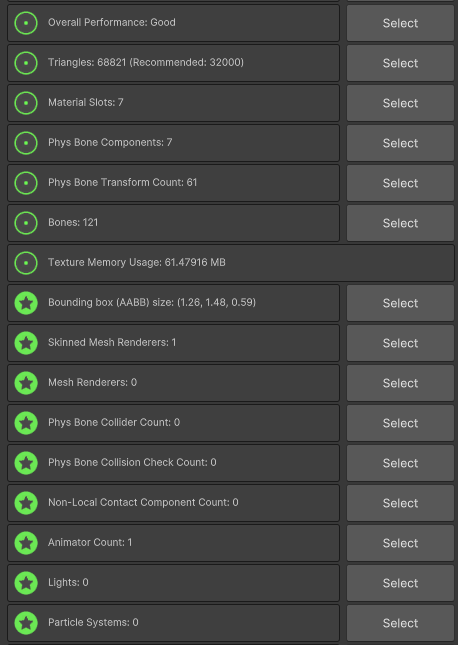Click the Skinned Mesh Renderers star icon
458x645 pixels.
click(26, 343)
